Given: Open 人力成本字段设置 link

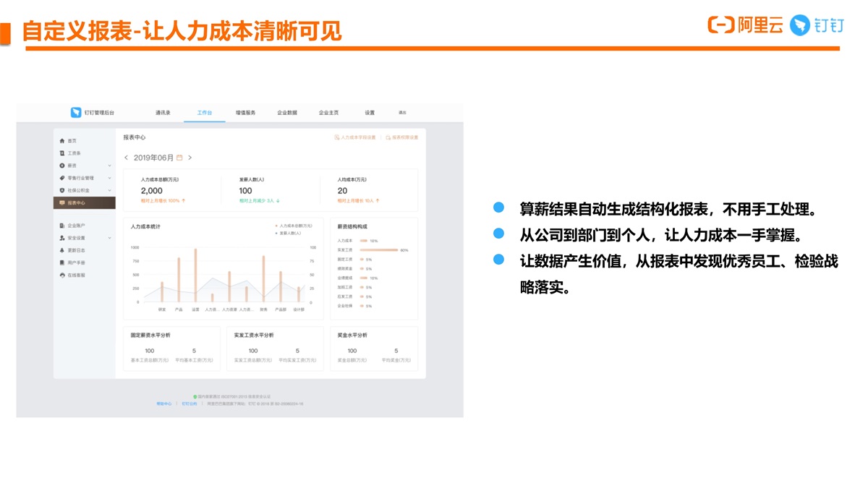Looking at the screenshot, I should point(356,137).
